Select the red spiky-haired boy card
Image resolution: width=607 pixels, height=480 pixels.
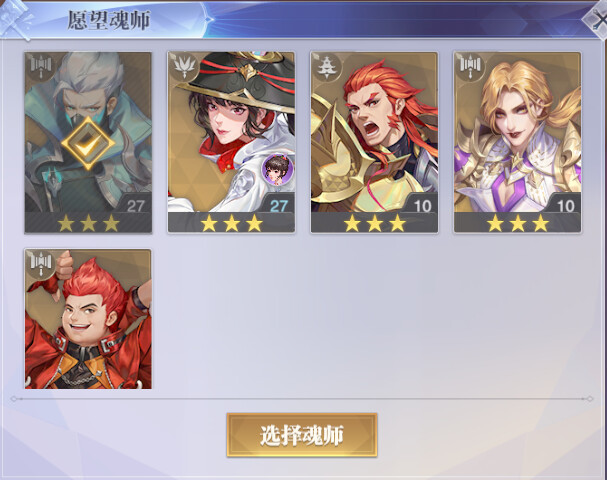88,319
